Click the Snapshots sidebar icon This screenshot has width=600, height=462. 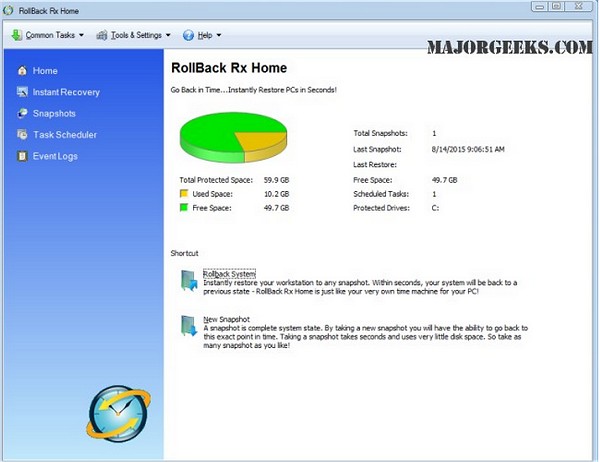click(22, 113)
